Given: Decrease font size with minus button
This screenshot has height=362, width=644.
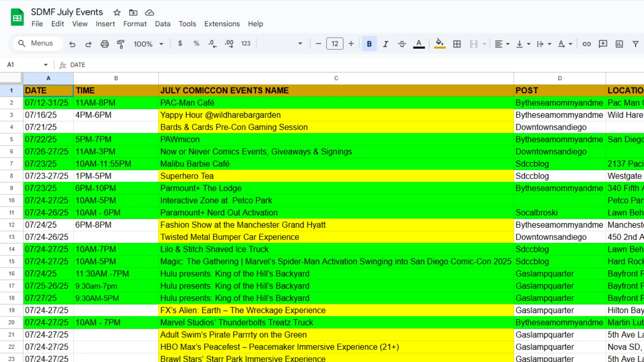Looking at the screenshot, I should tap(319, 44).
